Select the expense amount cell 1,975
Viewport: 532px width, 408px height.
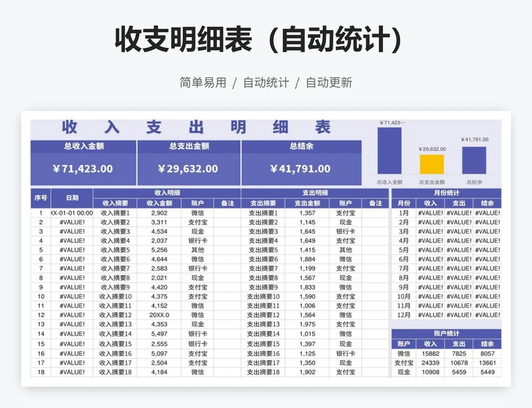[x=307, y=324]
